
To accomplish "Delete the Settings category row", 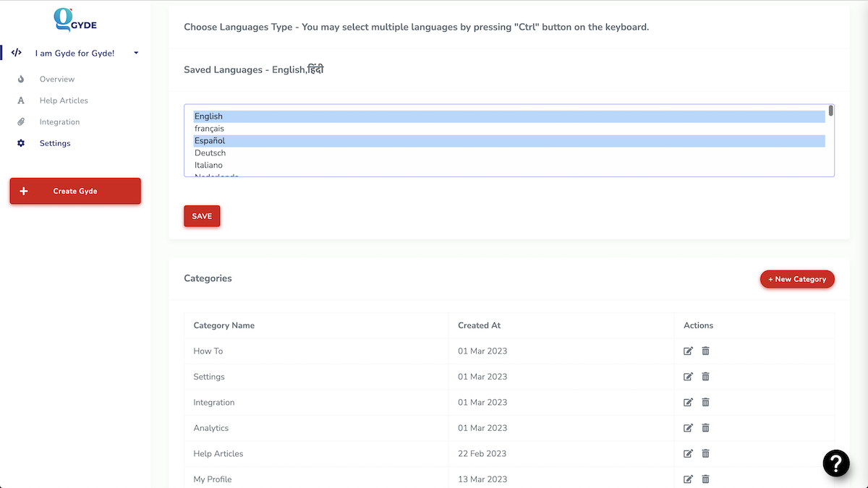I will 705,377.
